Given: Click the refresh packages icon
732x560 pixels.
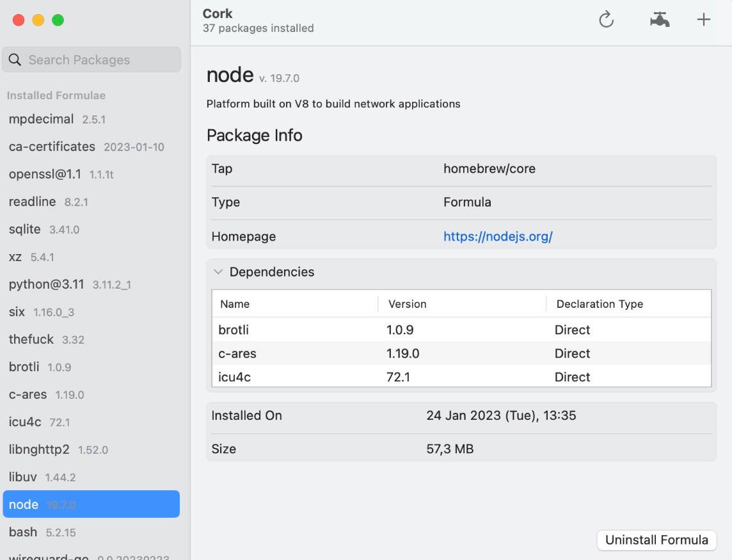Looking at the screenshot, I should pos(606,20).
